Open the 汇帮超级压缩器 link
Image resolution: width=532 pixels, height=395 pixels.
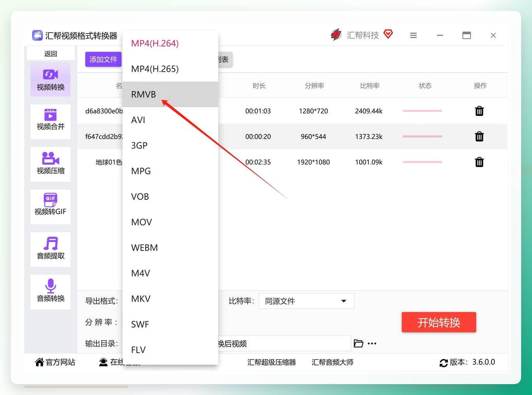271,362
